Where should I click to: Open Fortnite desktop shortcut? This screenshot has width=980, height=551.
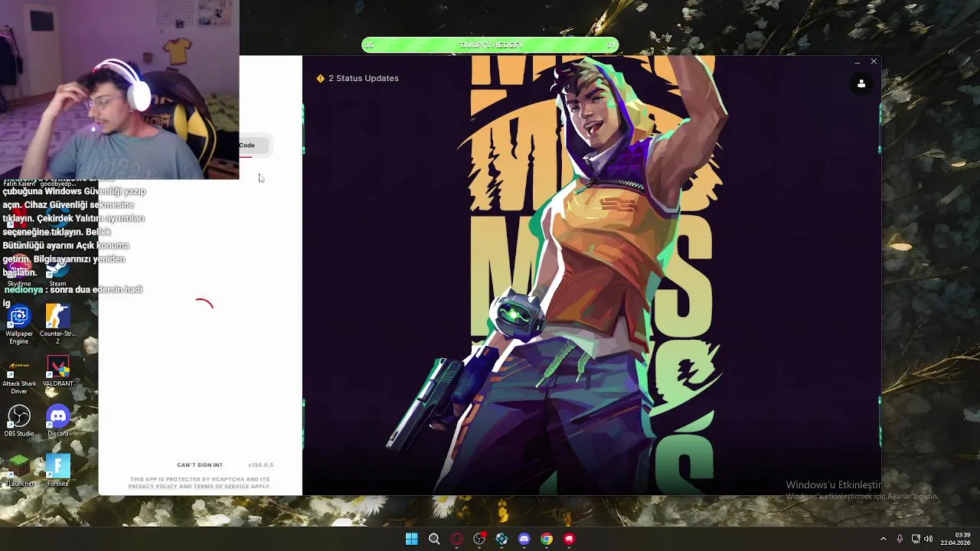pos(58,471)
